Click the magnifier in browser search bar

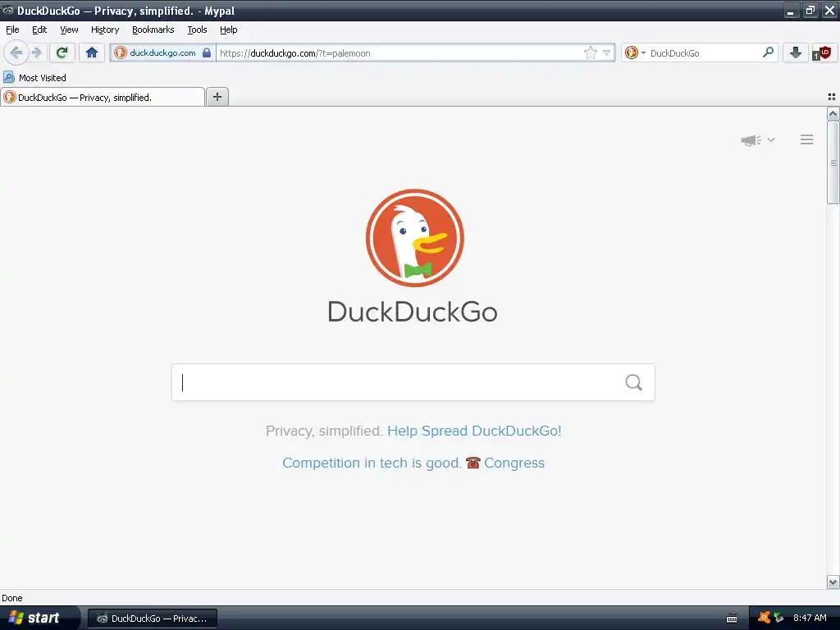[768, 52]
